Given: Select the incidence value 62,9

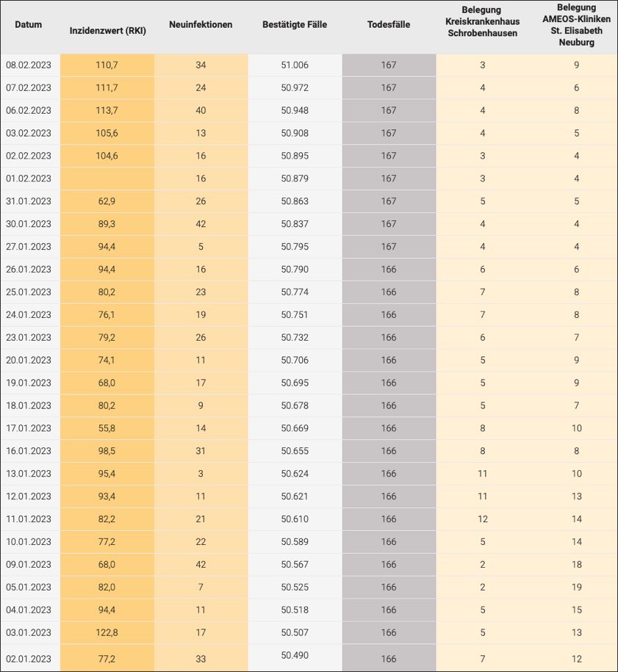Looking at the screenshot, I should point(107,201).
